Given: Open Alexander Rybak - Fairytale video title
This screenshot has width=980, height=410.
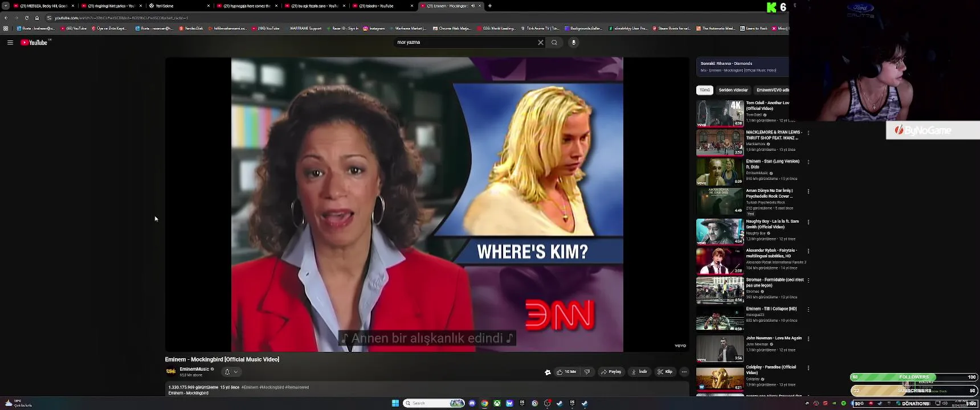Looking at the screenshot, I should click(772, 253).
